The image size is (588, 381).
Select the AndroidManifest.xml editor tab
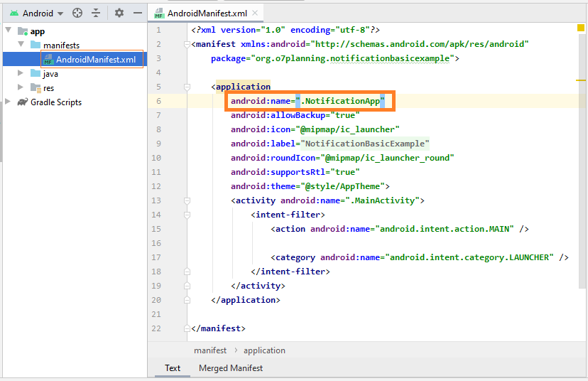tap(207, 14)
